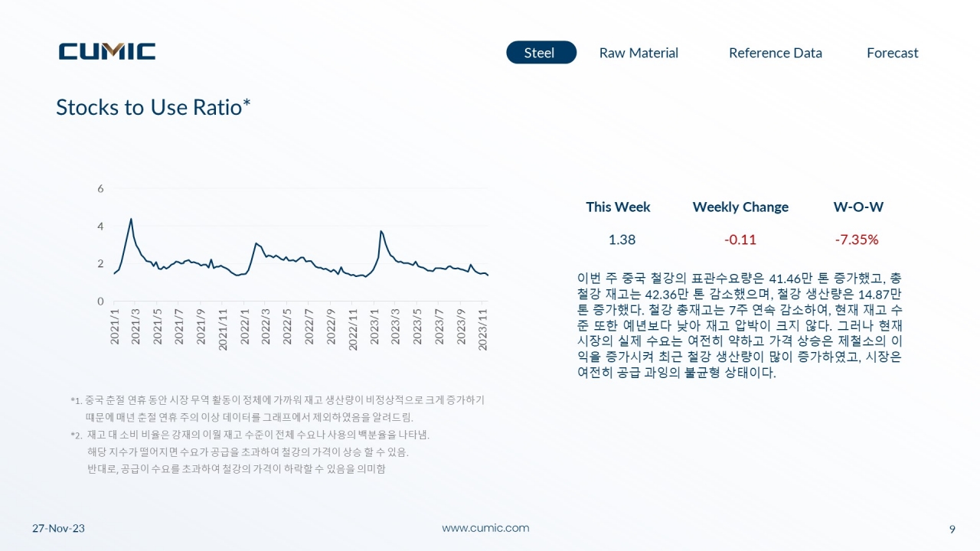
Task: Click the y-axis value 0
Action: (x=100, y=302)
